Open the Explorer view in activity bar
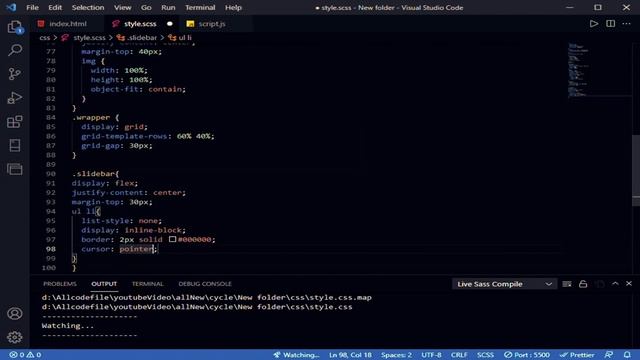Image resolution: width=640 pixels, height=360 pixels. click(x=15, y=27)
